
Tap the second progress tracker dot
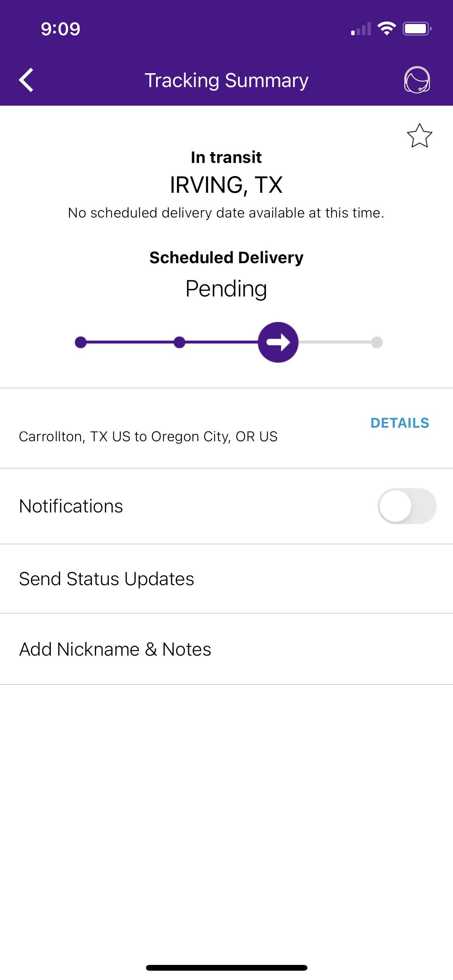click(179, 342)
